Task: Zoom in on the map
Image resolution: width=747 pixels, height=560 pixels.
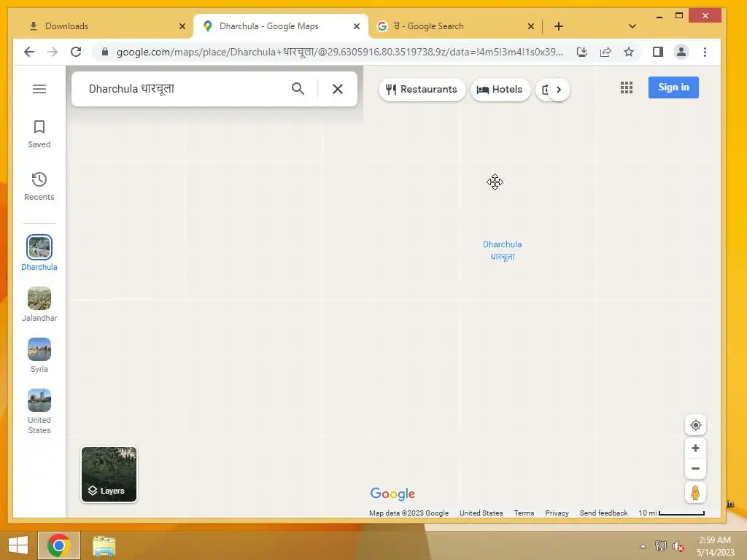Action: pos(695,448)
